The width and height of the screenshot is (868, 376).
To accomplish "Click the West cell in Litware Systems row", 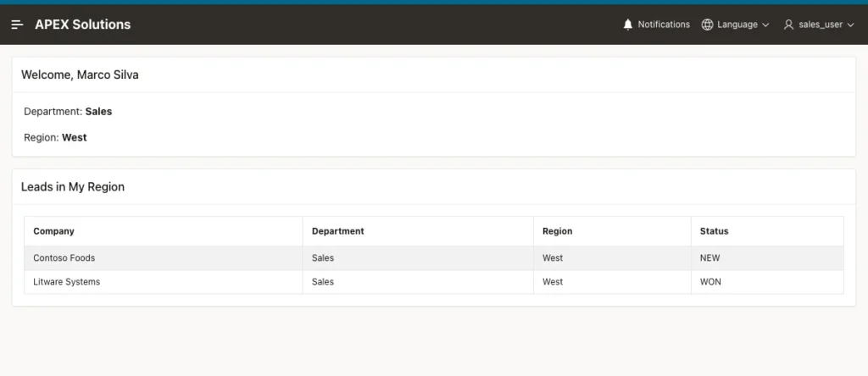I will pyautogui.click(x=612, y=282).
